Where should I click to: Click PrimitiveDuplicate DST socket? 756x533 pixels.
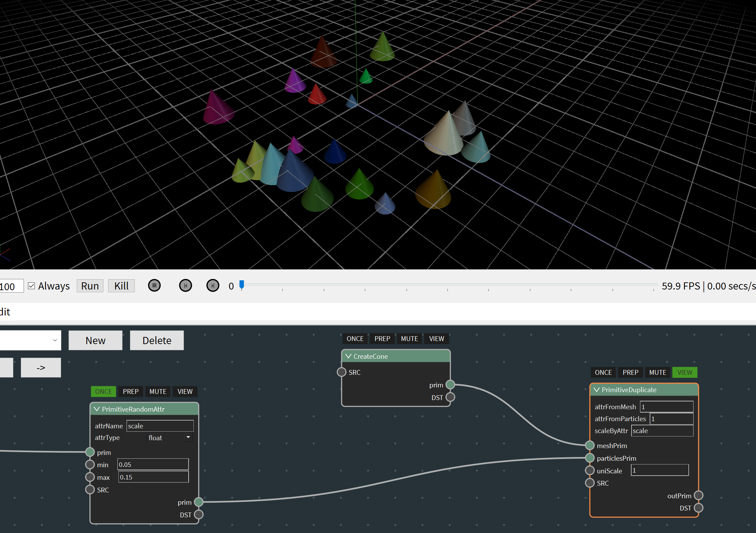pyautogui.click(x=699, y=508)
